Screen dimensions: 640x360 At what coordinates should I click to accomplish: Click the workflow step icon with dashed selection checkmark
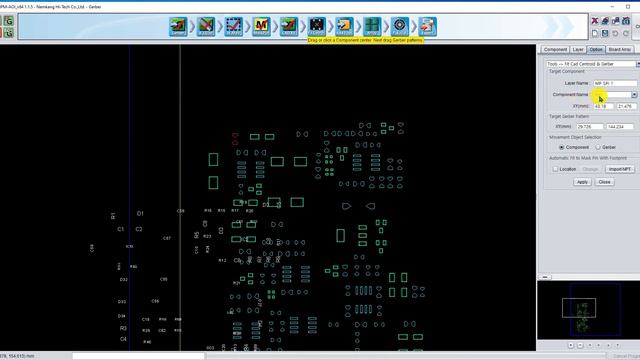pos(234,27)
